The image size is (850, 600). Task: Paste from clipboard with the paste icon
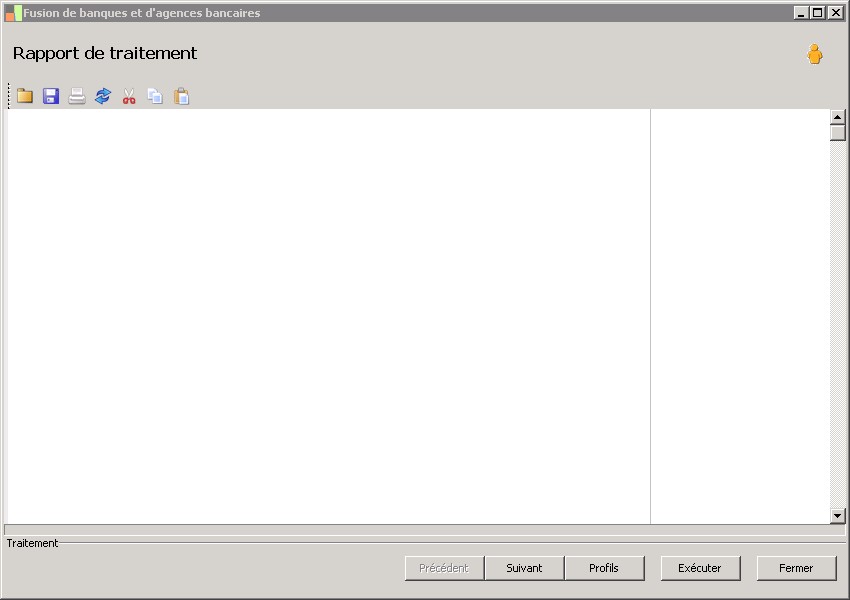[x=182, y=96]
